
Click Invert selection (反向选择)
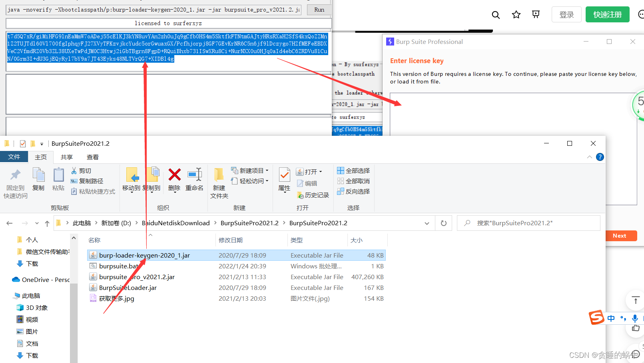coord(353,191)
